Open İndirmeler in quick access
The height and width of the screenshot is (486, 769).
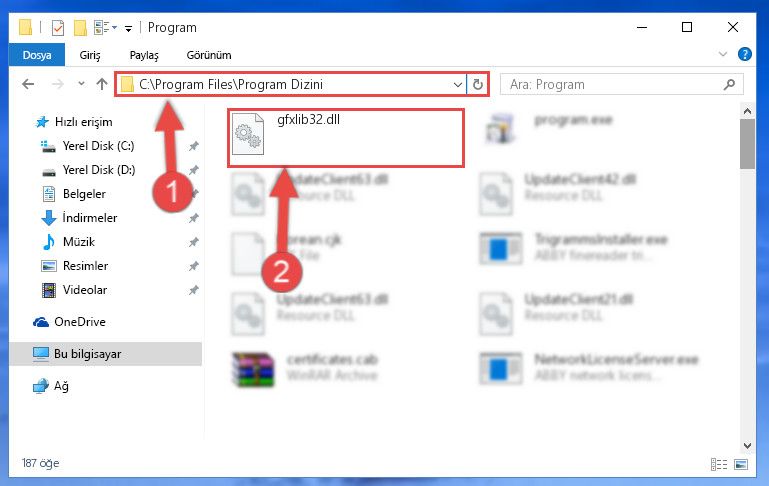pyautogui.click(x=90, y=218)
